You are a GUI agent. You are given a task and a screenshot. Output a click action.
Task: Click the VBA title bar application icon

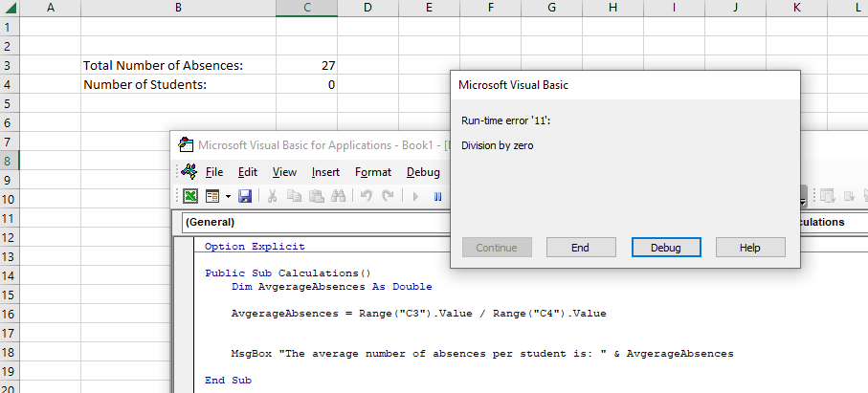tap(186, 144)
